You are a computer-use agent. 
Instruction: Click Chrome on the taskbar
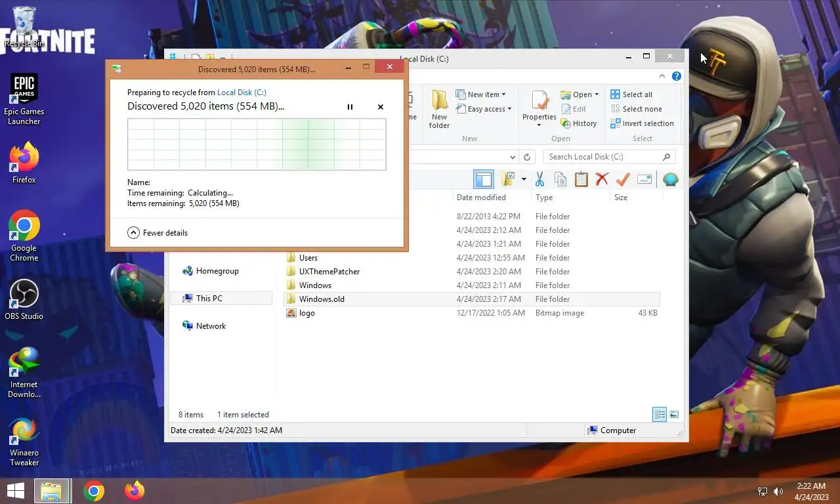click(94, 491)
